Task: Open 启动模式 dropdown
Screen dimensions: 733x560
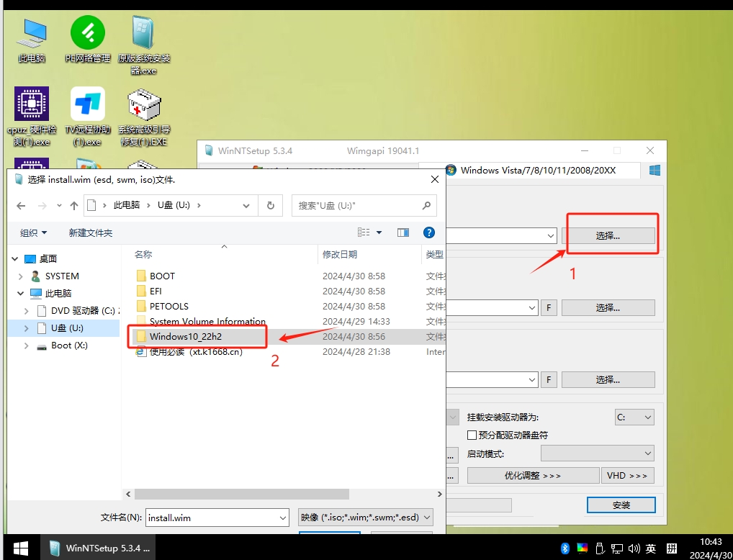Action: pos(598,453)
